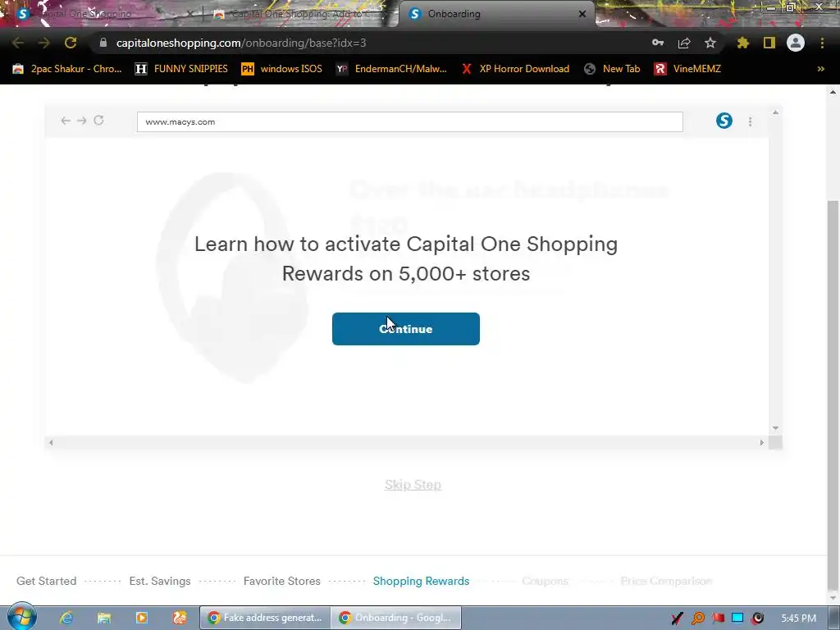Viewport: 840px width, 630px height.
Task: Select the Shopping Rewards step
Action: 421,581
